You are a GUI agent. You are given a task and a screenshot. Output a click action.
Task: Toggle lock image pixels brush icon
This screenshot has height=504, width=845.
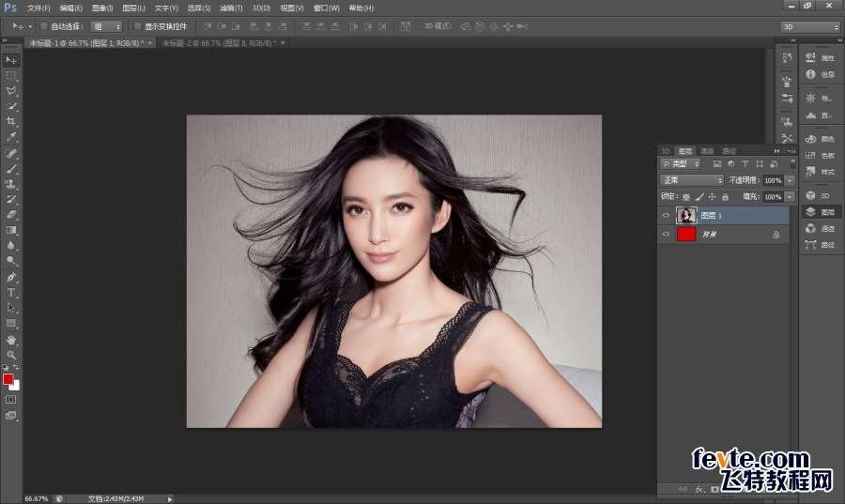[699, 197]
